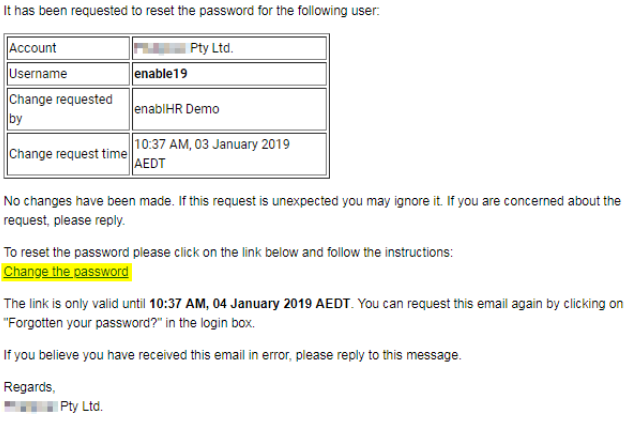
Task: Click the "request, please reply." line
Action: coord(64,220)
